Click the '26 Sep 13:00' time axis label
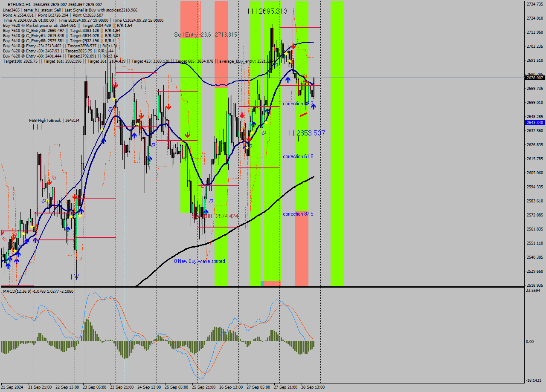 coord(231,387)
